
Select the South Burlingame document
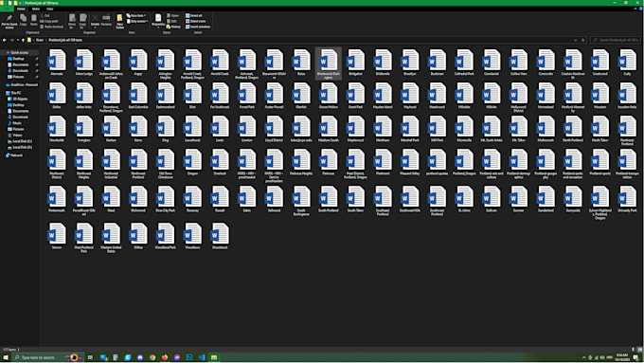click(x=301, y=201)
